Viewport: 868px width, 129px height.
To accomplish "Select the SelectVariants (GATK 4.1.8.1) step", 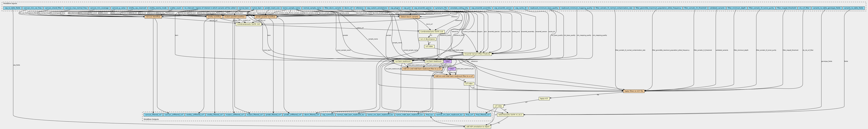I will pyautogui.click(x=510, y=115).
